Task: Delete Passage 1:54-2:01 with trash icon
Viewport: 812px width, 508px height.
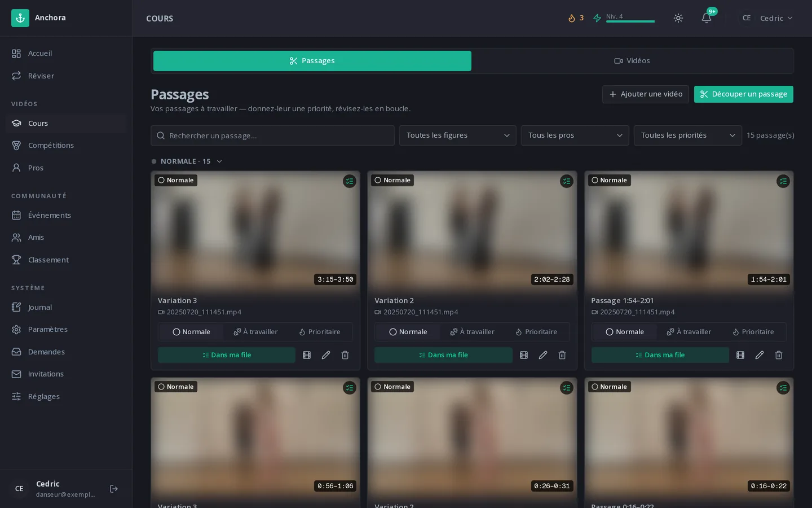Action: coord(779,355)
